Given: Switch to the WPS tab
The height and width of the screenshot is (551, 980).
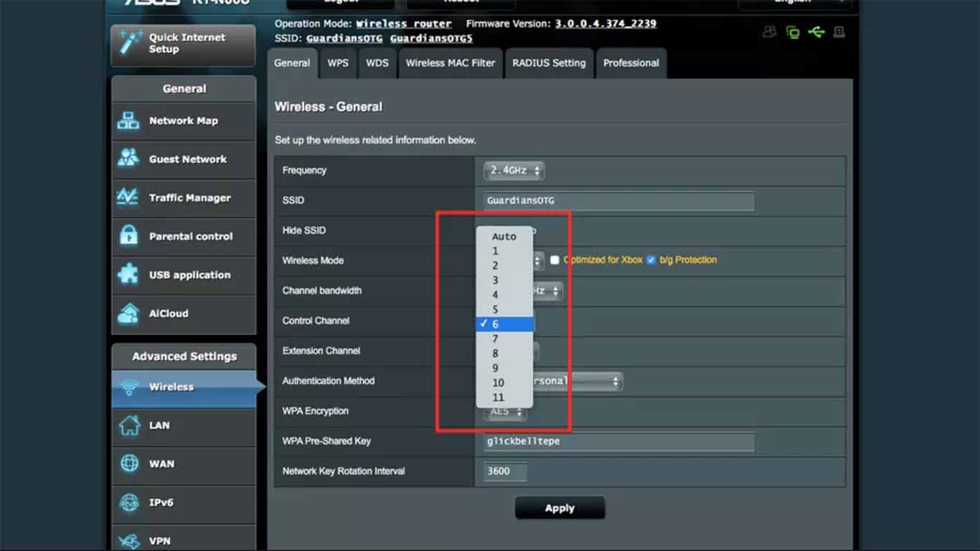Looking at the screenshot, I should [x=338, y=63].
